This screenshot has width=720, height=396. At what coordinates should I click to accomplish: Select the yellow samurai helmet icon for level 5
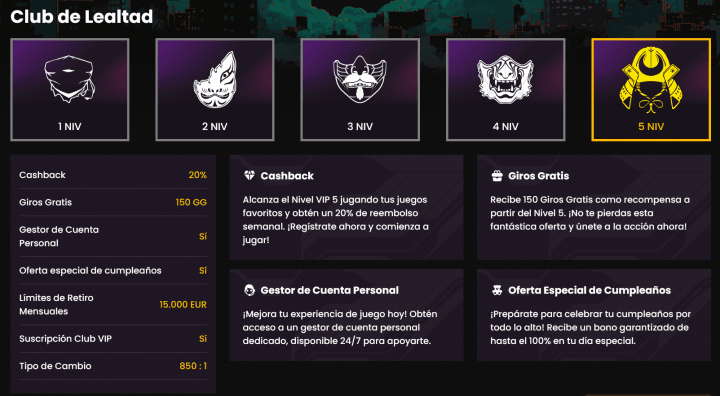coord(651,79)
